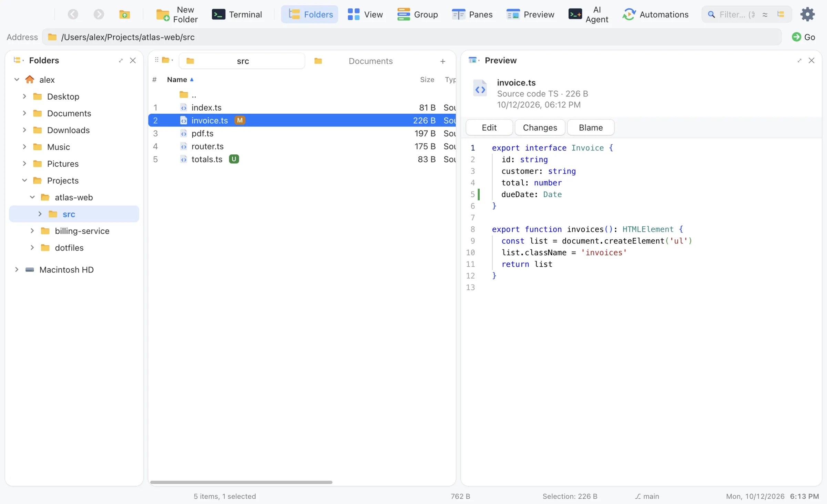Open the pane folder dropdown icon
Image resolution: width=827 pixels, height=504 pixels.
click(167, 60)
